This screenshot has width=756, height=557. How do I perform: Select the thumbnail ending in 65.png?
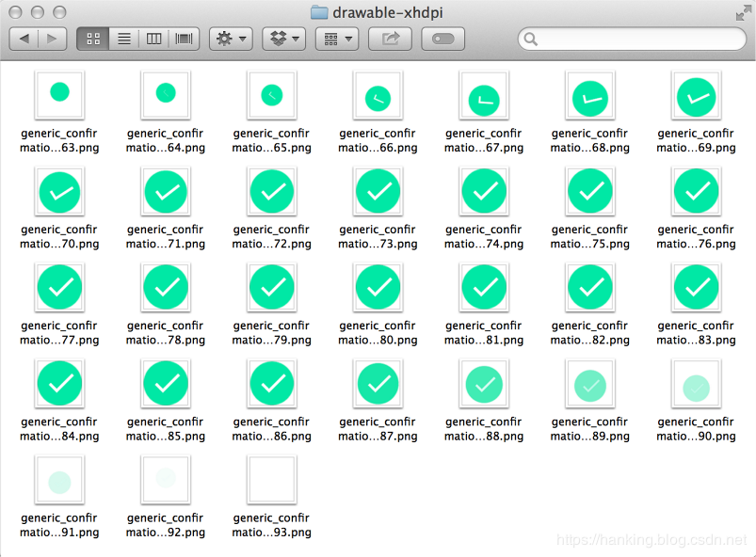271,95
